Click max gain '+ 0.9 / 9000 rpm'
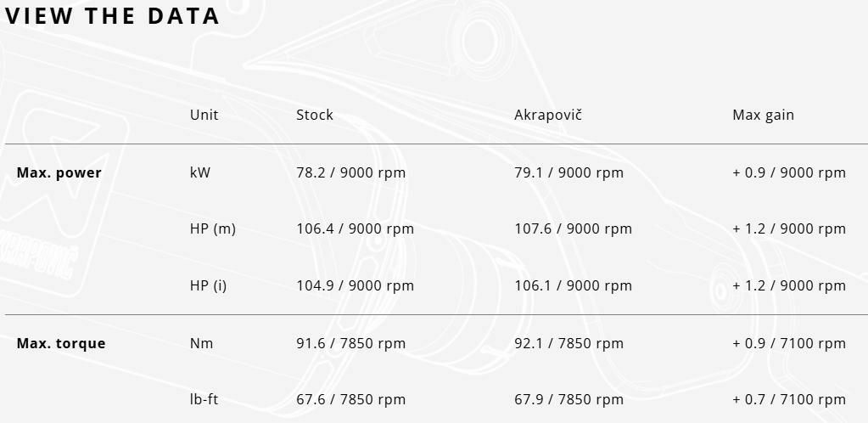The image size is (868, 423). click(x=788, y=172)
